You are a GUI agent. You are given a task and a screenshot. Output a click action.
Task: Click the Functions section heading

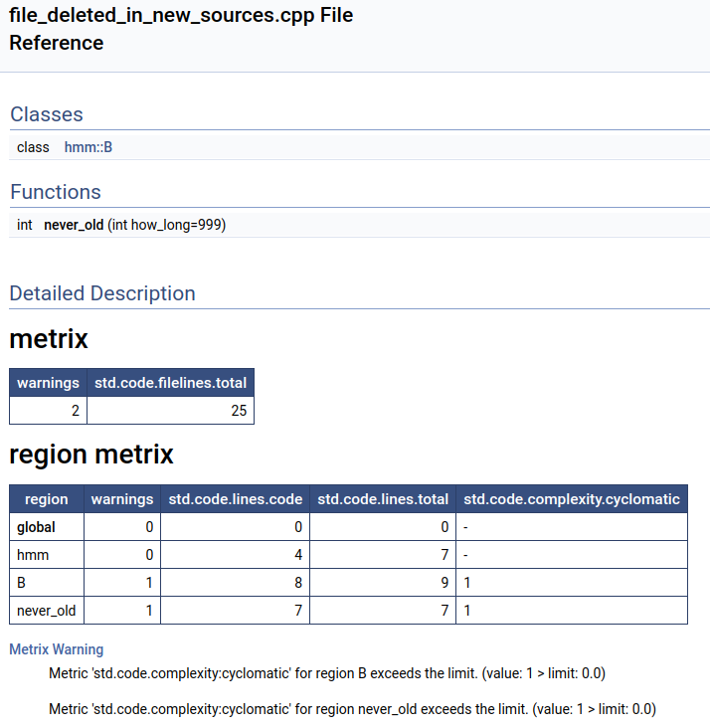click(x=56, y=192)
